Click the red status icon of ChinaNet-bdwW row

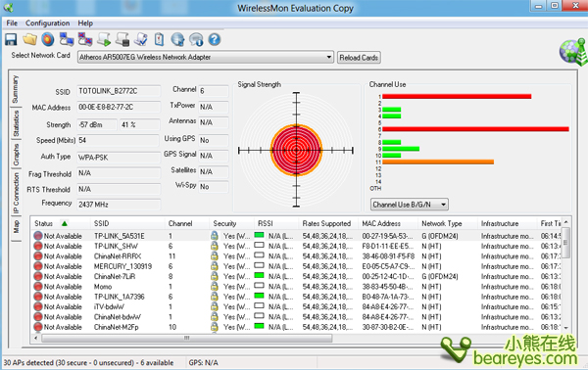pyautogui.click(x=38, y=317)
